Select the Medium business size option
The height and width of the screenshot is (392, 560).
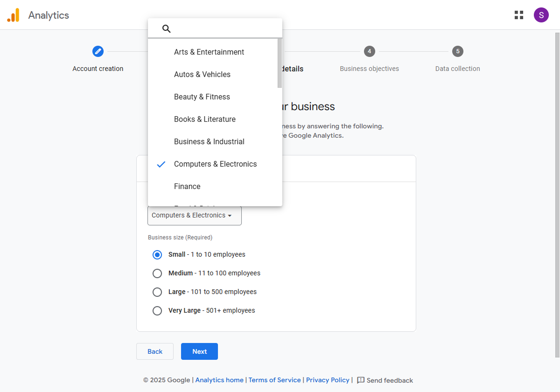[157, 273]
